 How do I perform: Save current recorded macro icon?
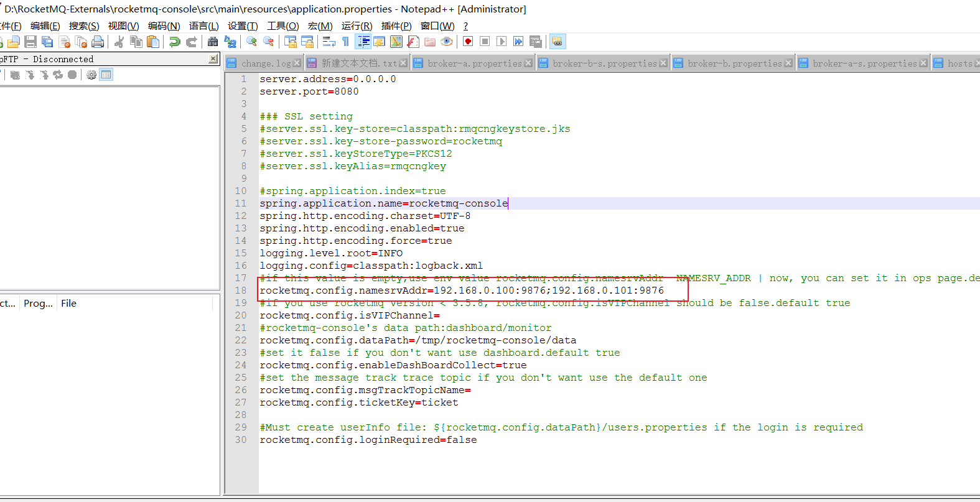(535, 42)
